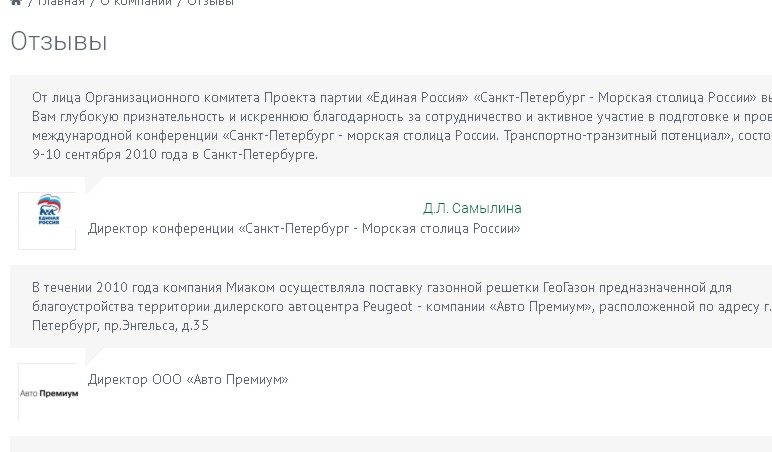The image size is (772, 452).
Task: Click the large Отзывы page heading
Action: click(x=59, y=41)
